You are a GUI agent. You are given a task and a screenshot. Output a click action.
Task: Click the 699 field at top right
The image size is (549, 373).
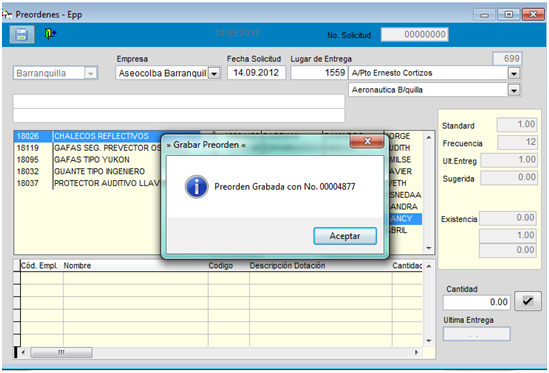coord(507,58)
